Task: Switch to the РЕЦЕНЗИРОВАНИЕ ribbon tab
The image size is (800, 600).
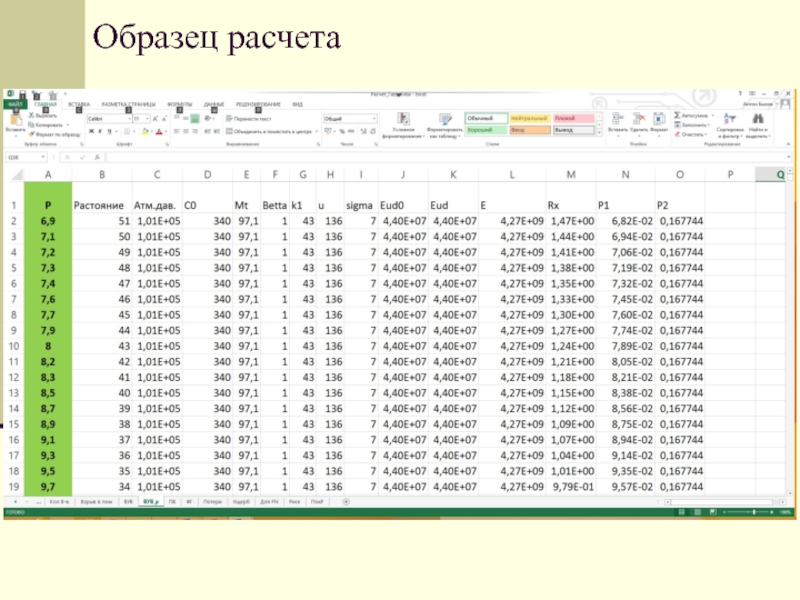Action: pyautogui.click(x=258, y=104)
